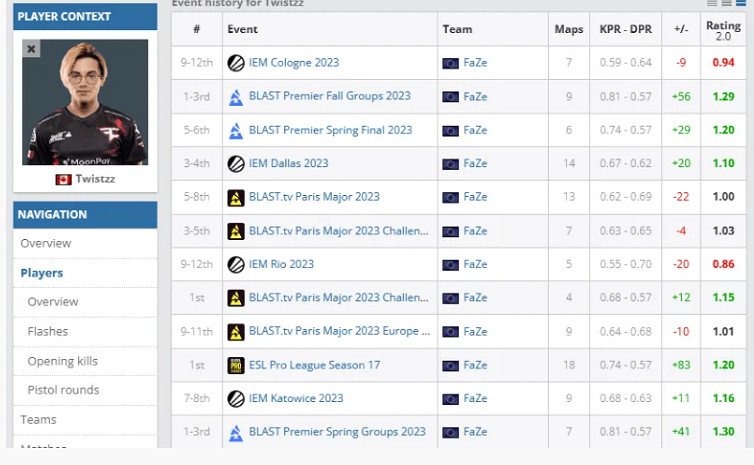754x465 pixels.
Task: Click the IEM Rio 2023 event logo
Action: point(236,264)
